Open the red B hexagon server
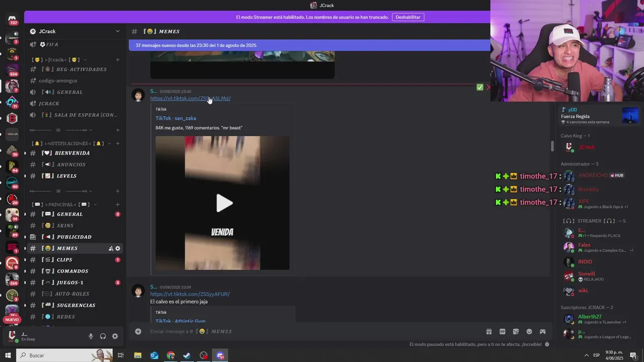Viewport: 644px width, 362px height. point(12,118)
